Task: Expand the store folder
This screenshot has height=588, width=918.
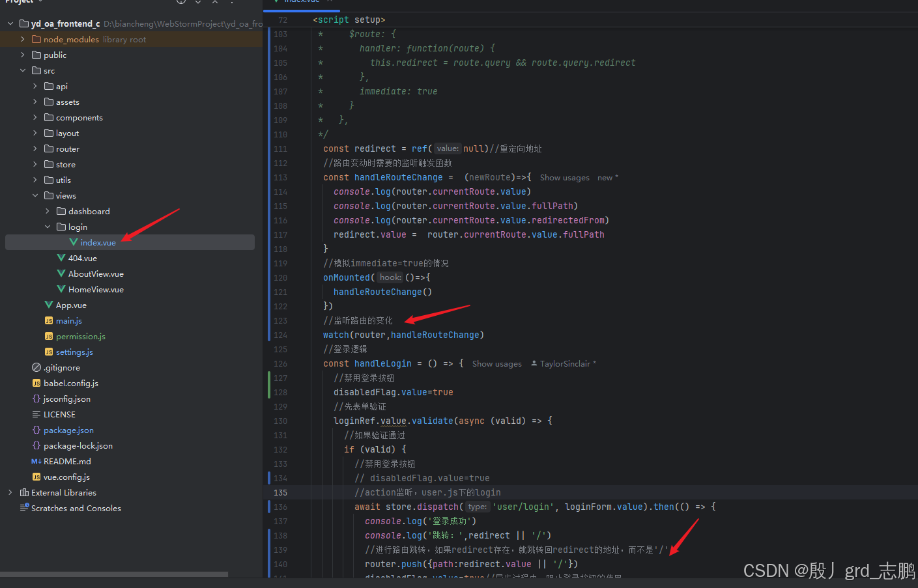Action: pos(35,165)
